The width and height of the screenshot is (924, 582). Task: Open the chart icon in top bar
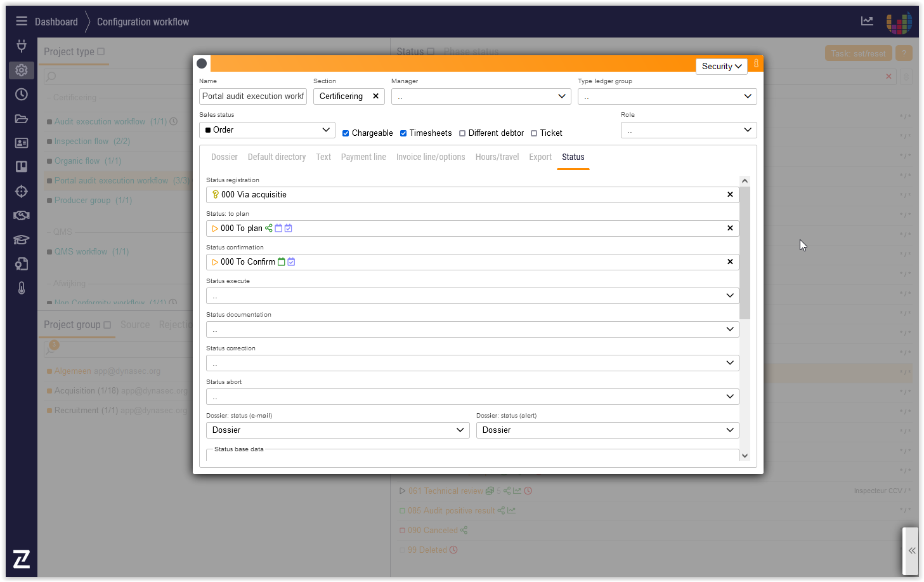pyautogui.click(x=867, y=21)
